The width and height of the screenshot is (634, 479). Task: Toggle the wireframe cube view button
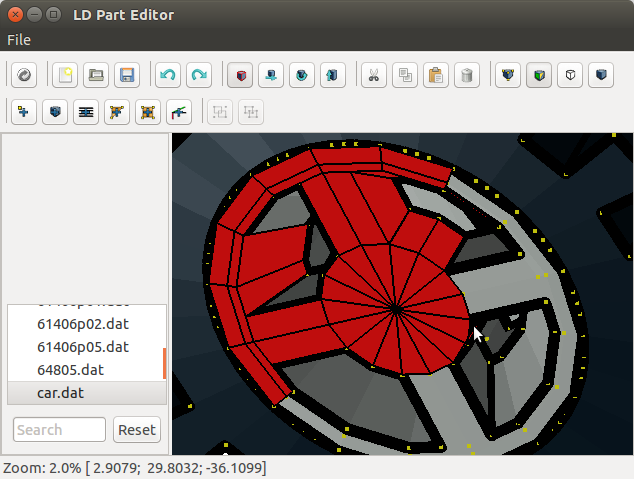[570, 75]
